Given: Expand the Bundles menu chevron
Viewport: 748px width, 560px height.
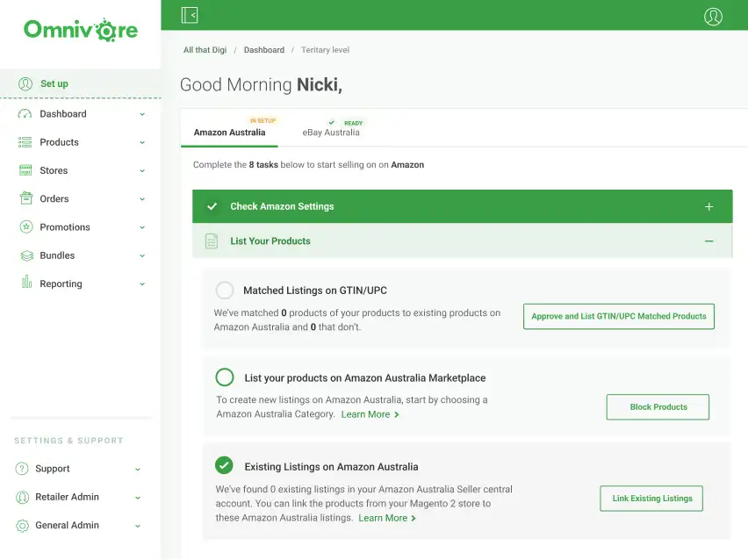Looking at the screenshot, I should (142, 255).
